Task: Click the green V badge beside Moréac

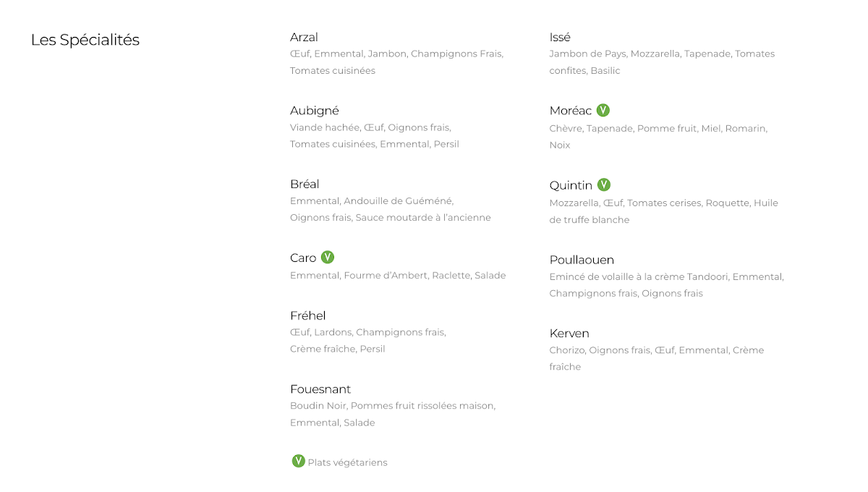Action: [603, 110]
